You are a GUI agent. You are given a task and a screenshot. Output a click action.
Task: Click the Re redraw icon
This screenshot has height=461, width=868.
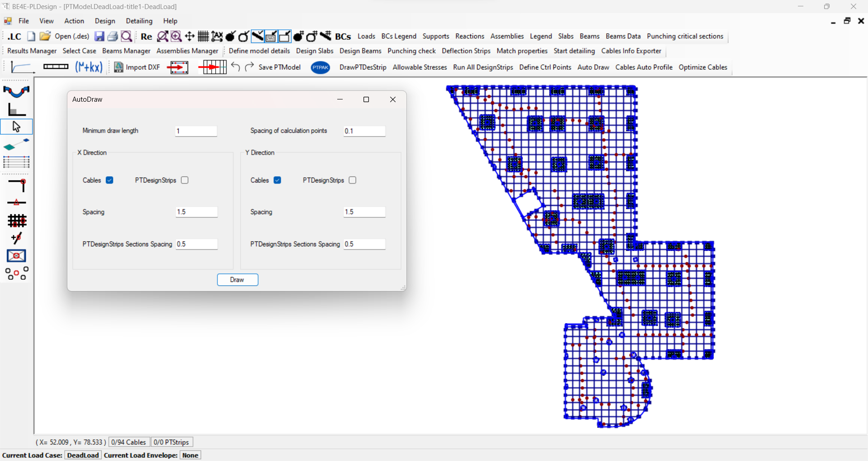146,37
